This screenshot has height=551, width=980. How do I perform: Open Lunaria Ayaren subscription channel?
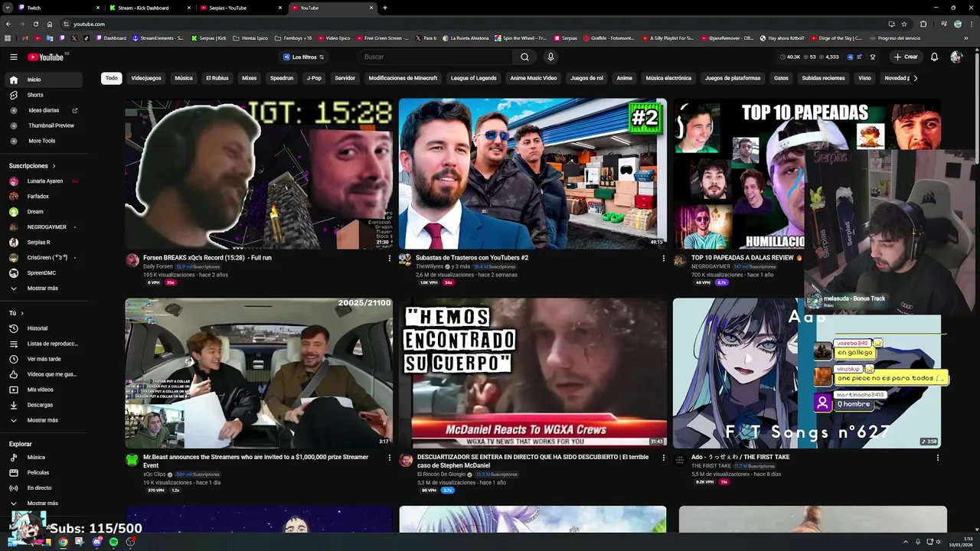tap(44, 181)
